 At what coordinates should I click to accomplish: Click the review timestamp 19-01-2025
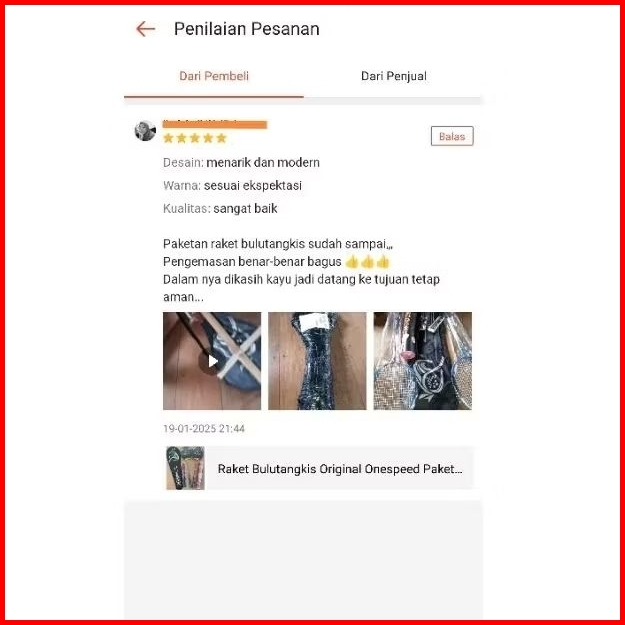[204, 429]
